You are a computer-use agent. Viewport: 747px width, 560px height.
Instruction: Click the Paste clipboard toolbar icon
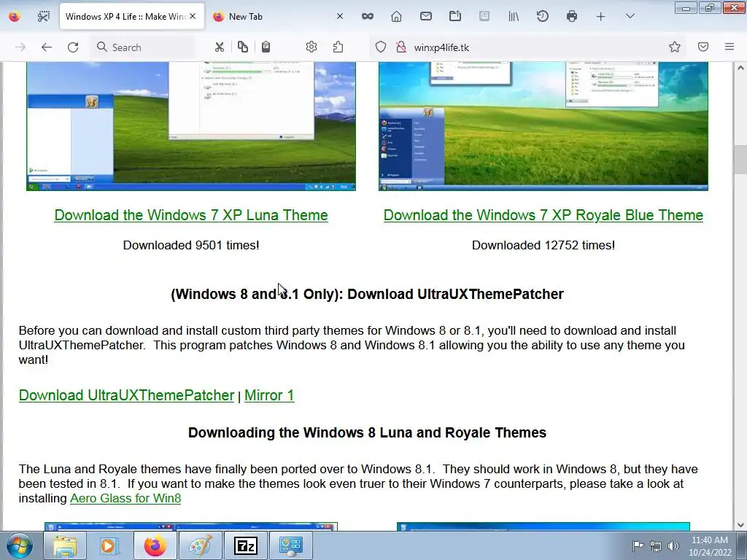(x=266, y=47)
